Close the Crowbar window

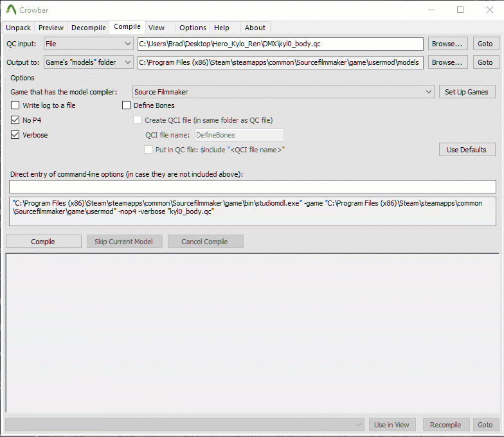tap(490, 10)
